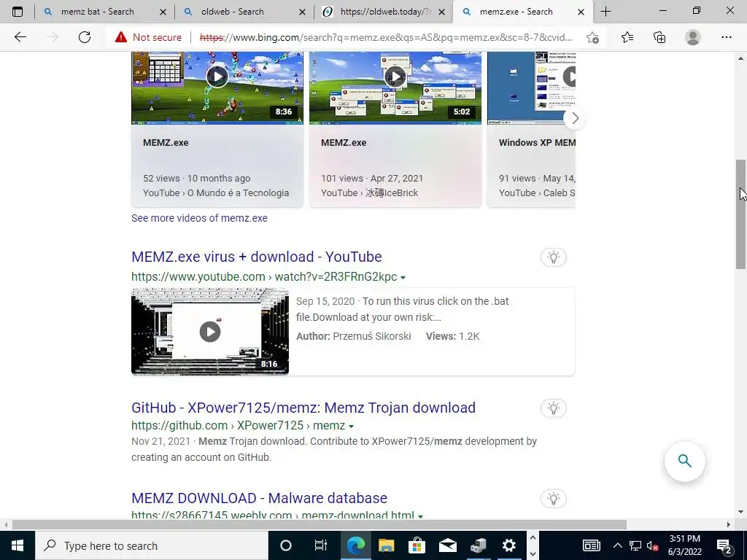Open MEMZ.exe virus + download - YouTube result
Image resolution: width=747 pixels, height=560 pixels.
click(256, 257)
